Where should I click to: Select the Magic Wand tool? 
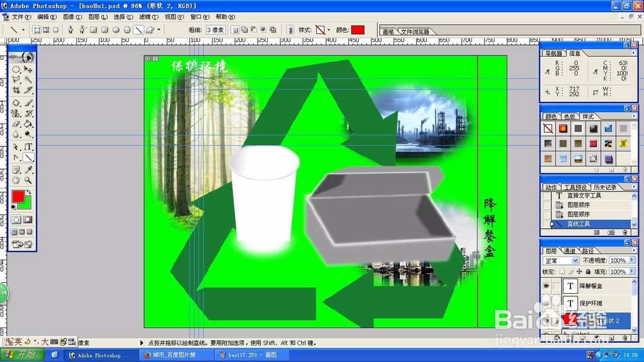pyautogui.click(x=28, y=79)
